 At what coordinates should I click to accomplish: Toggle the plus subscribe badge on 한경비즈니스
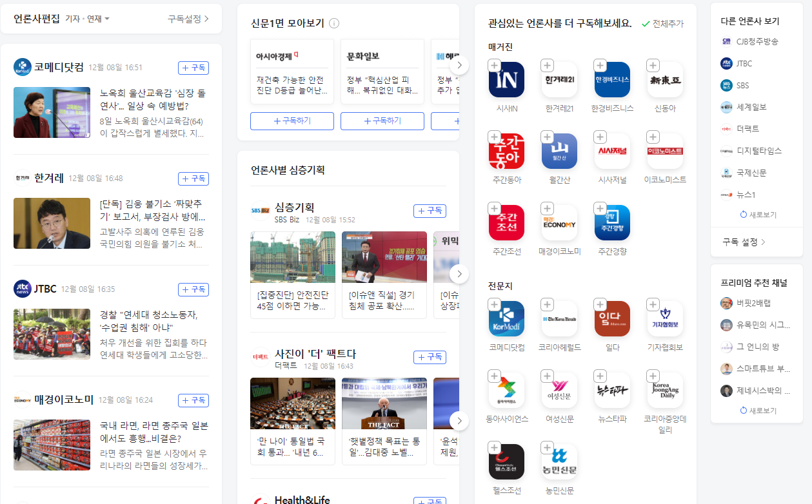600,65
